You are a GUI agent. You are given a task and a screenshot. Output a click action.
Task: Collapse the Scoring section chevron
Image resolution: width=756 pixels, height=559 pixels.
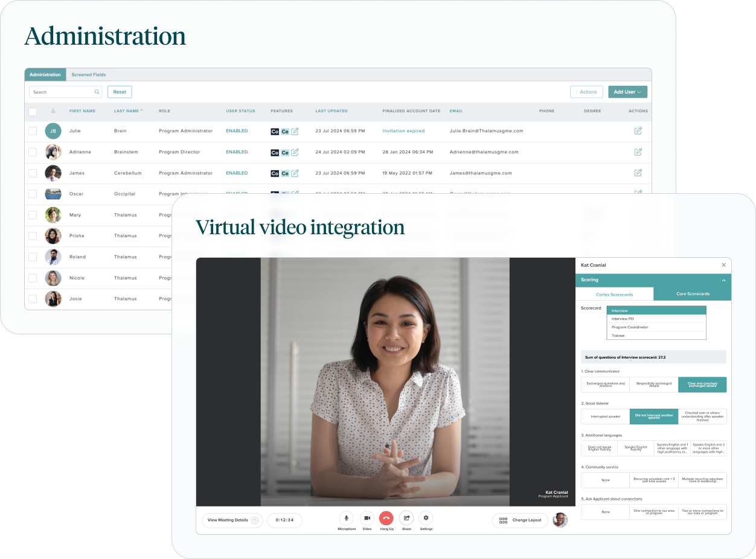click(723, 280)
